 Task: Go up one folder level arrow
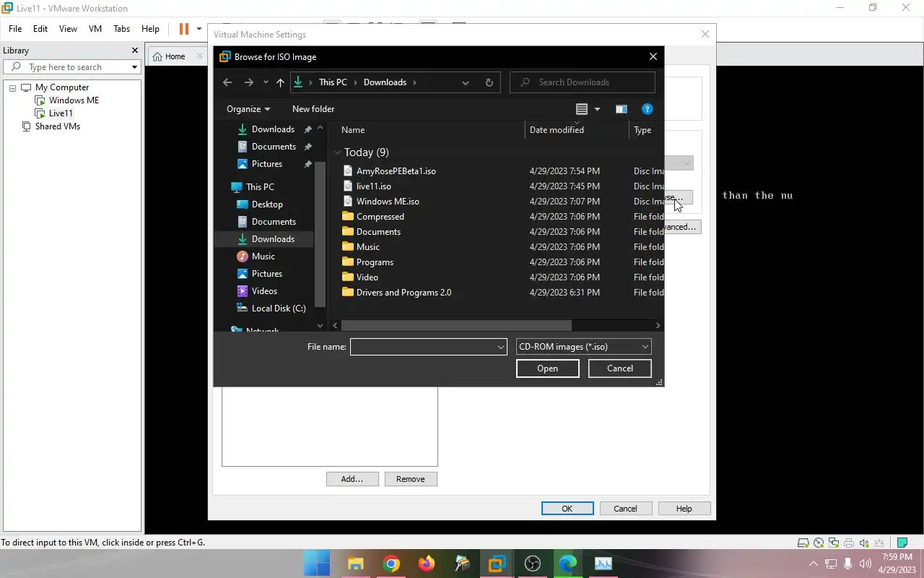[x=280, y=82]
